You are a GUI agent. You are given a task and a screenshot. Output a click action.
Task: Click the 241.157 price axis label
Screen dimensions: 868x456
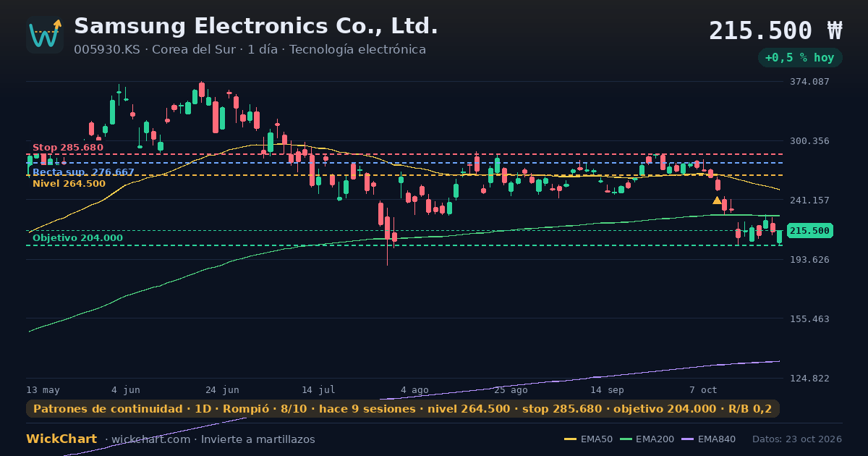(x=809, y=200)
